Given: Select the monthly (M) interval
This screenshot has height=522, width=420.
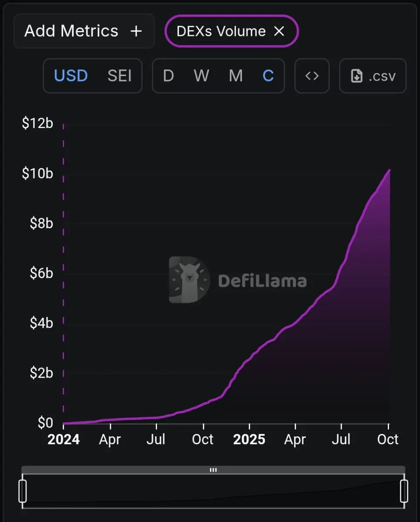Looking at the screenshot, I should [x=236, y=76].
